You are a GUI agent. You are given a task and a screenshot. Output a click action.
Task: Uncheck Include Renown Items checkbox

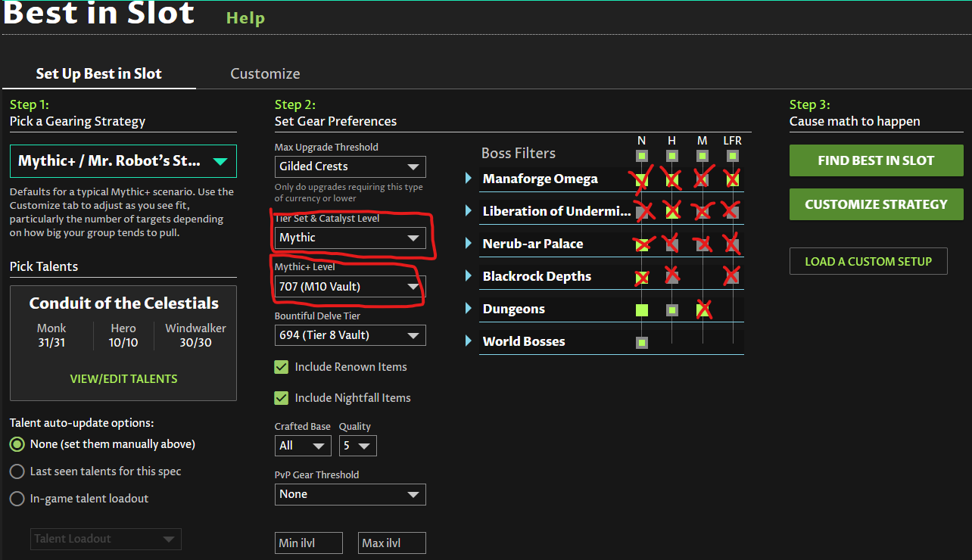point(282,367)
